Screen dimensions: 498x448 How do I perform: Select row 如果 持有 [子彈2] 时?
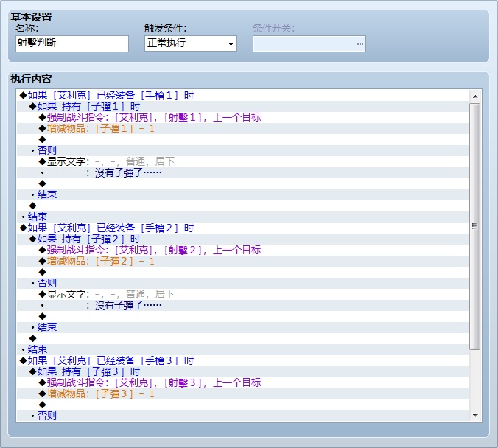[x=242, y=239]
